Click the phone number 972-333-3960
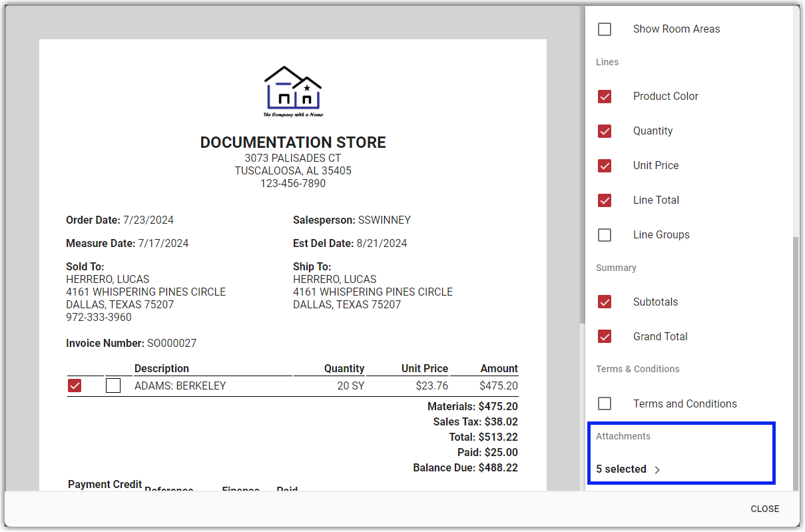The image size is (805, 532). pyautogui.click(x=99, y=318)
